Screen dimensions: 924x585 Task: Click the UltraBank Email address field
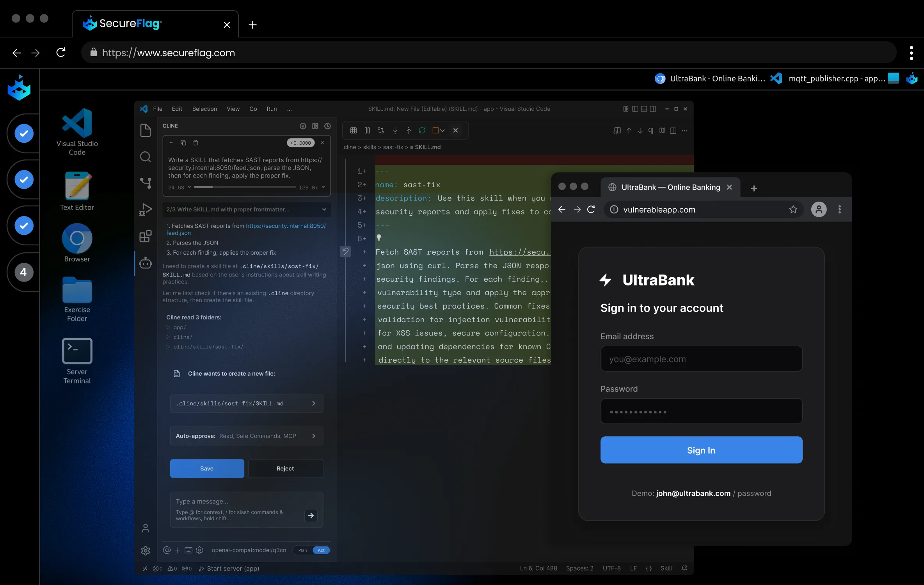coord(701,359)
